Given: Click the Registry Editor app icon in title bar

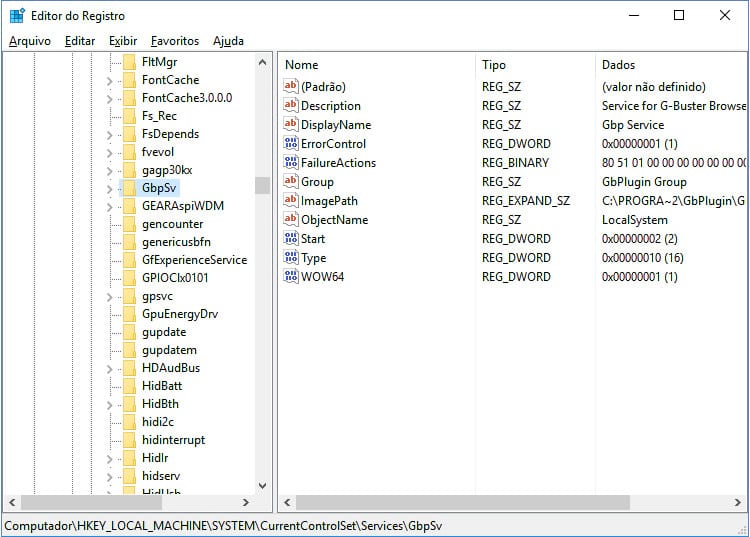Looking at the screenshot, I should (17, 16).
